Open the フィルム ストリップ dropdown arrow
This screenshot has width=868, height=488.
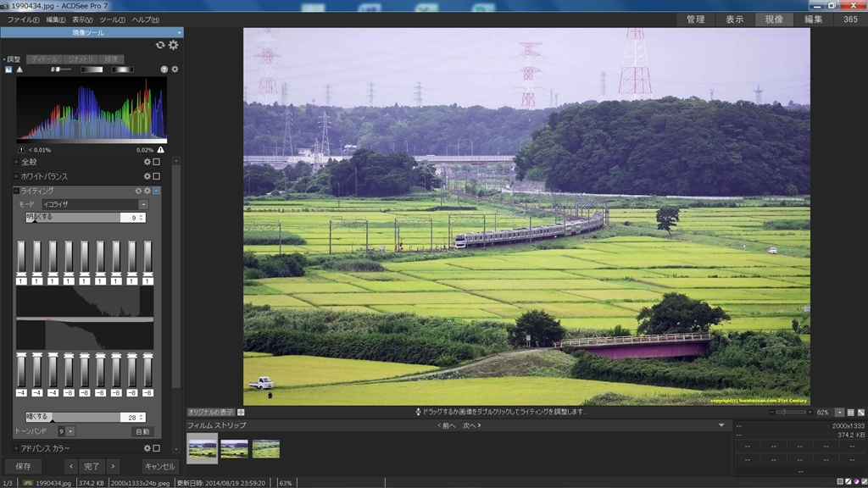click(x=721, y=425)
